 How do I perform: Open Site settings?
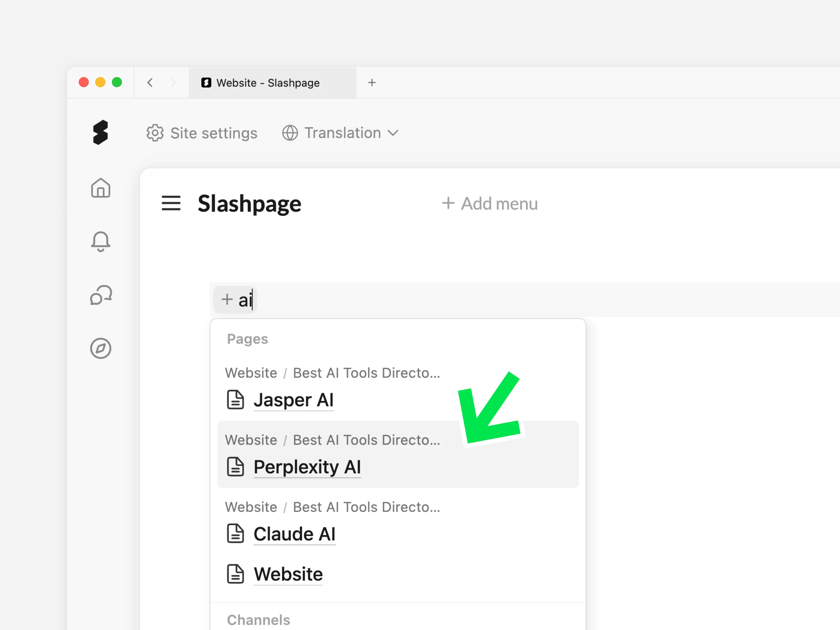tap(202, 133)
